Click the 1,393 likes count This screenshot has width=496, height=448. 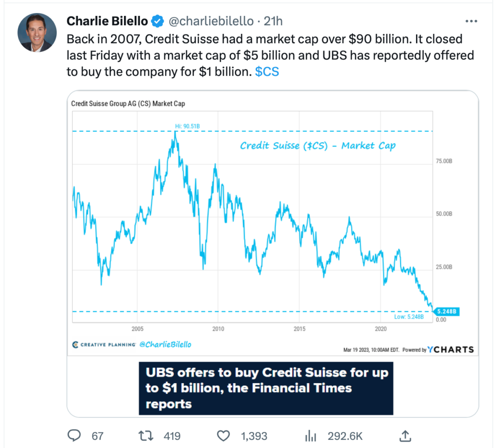pyautogui.click(x=254, y=436)
